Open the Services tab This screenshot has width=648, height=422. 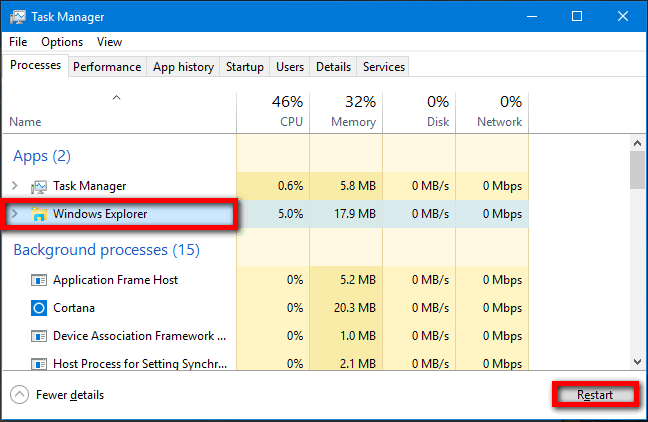coord(384,67)
